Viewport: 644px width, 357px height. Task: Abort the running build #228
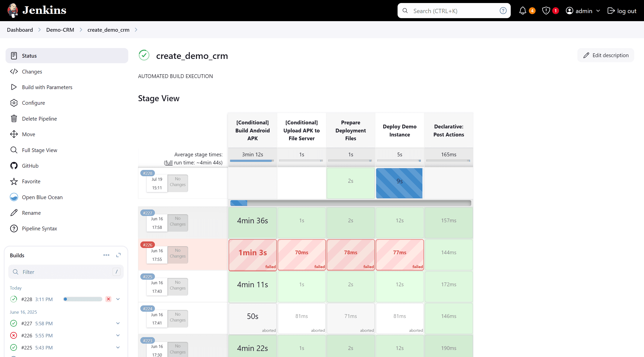108,299
